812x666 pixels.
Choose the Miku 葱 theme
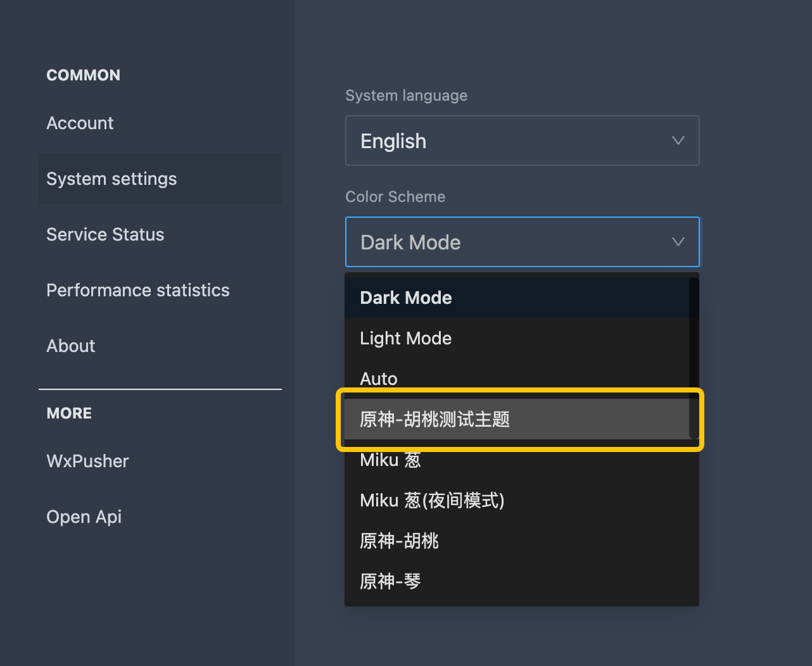coord(390,460)
